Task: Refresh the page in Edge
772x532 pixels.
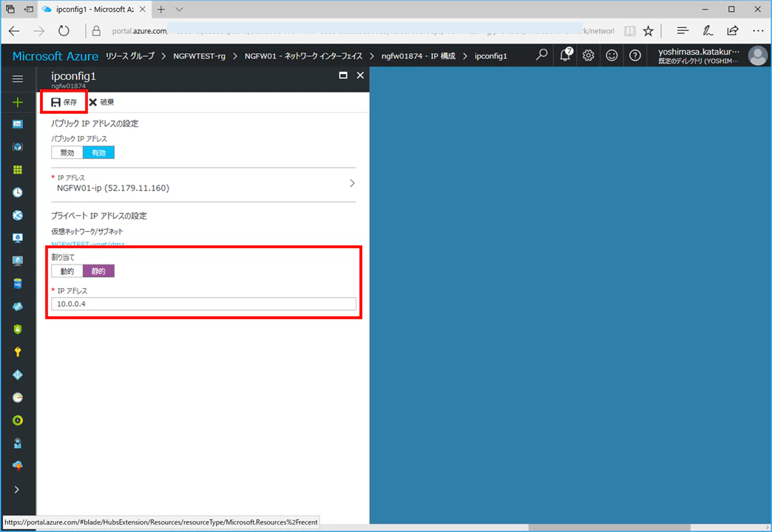Action: pyautogui.click(x=64, y=31)
